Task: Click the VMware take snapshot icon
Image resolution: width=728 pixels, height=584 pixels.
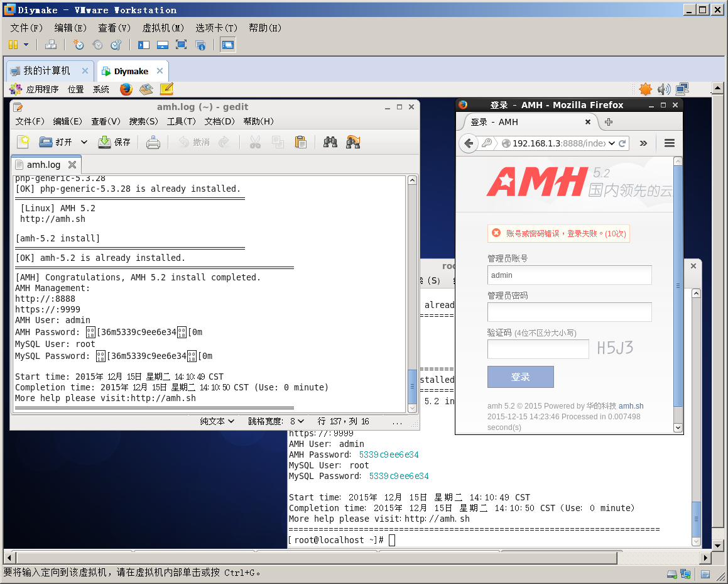Action: [x=78, y=45]
